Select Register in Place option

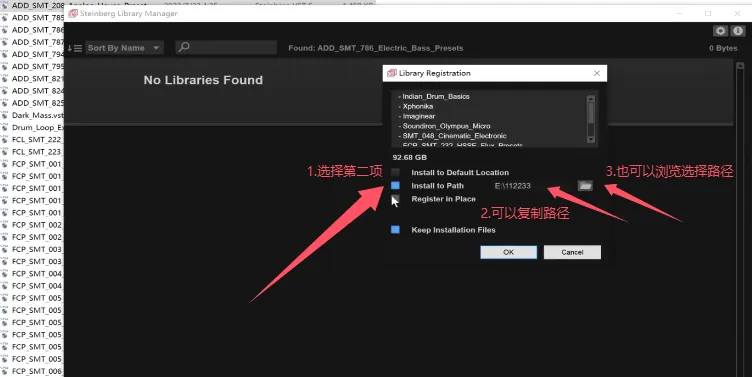(x=395, y=199)
